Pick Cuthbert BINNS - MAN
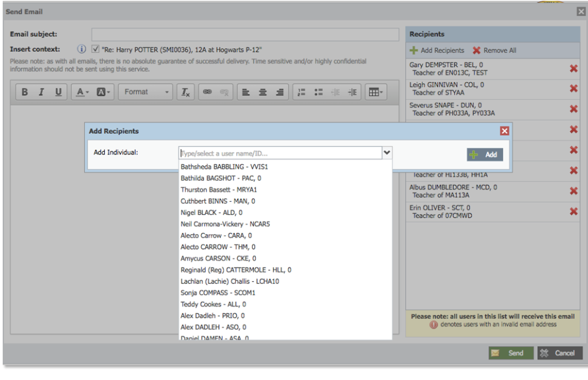Viewport: 588px width, 380px height. pyautogui.click(x=285, y=201)
